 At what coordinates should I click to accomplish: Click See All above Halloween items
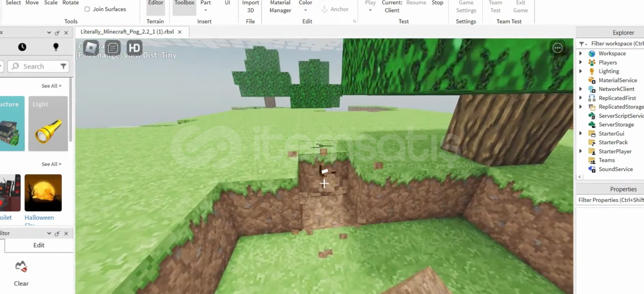pos(52,164)
